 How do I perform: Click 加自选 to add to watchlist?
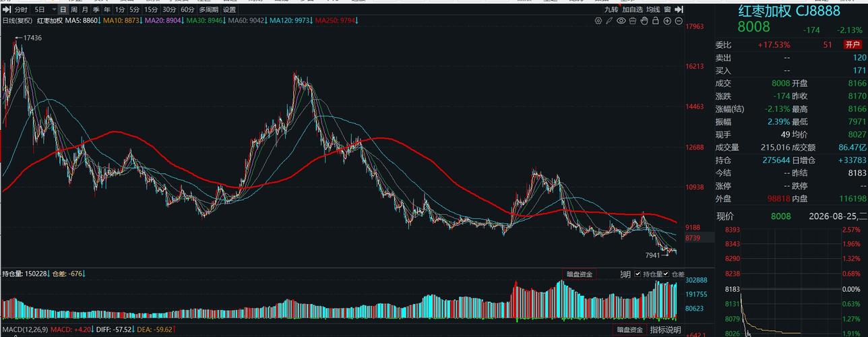633,9
